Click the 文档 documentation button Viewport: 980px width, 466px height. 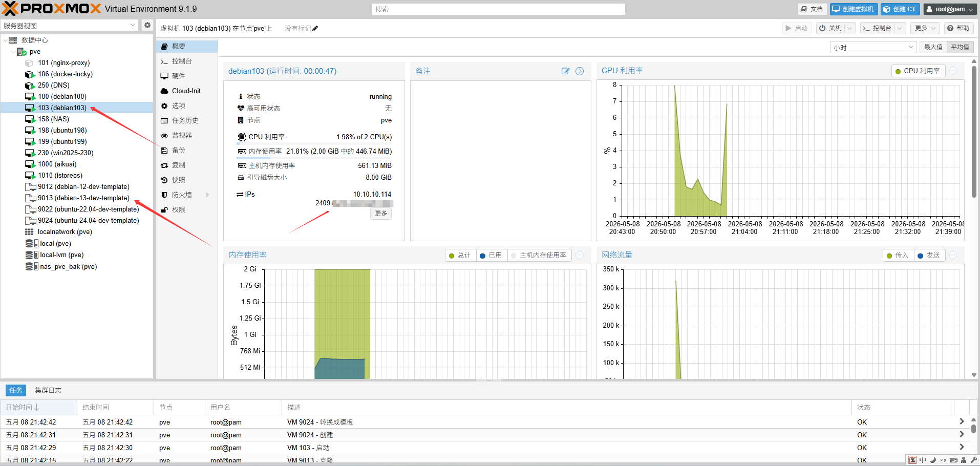[813, 9]
